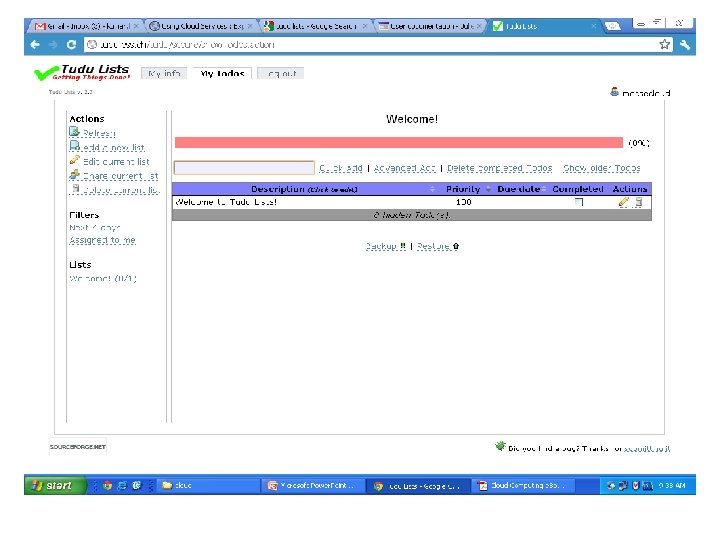This screenshot has height=540, width=720.
Task: Click the browser forward arrow
Action: click(53, 45)
